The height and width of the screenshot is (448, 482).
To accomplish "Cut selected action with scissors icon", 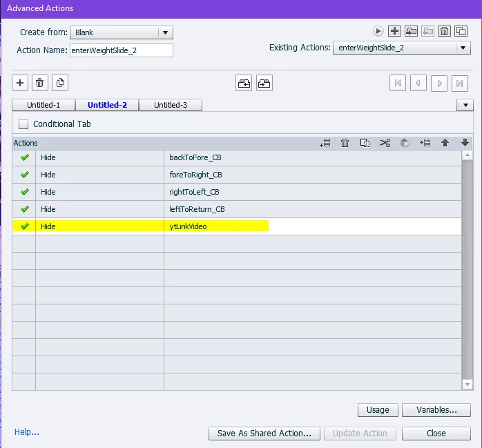I will (x=385, y=143).
